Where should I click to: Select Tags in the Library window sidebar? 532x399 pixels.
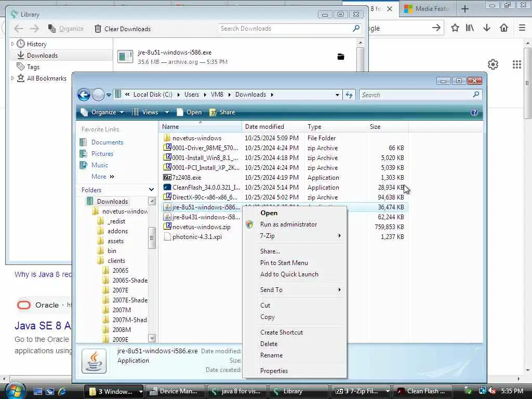point(33,67)
